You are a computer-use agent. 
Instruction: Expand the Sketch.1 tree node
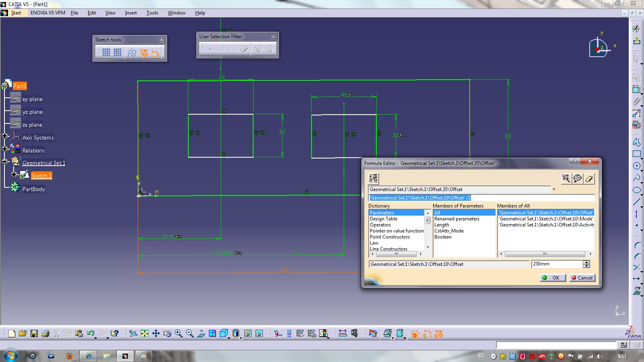pos(14,175)
